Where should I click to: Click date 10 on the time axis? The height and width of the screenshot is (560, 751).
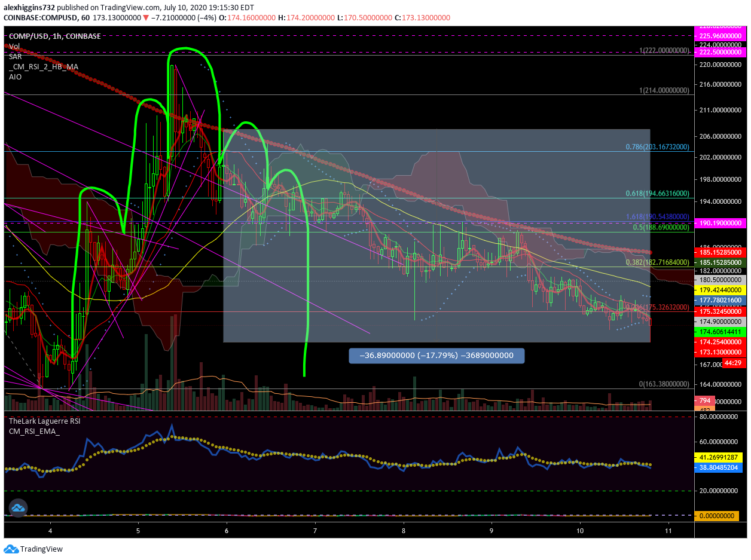(580, 531)
